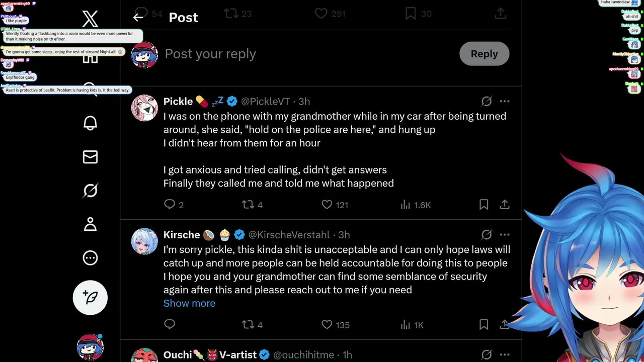
Task: Open Profile icon in sidebar
Action: coord(90,224)
